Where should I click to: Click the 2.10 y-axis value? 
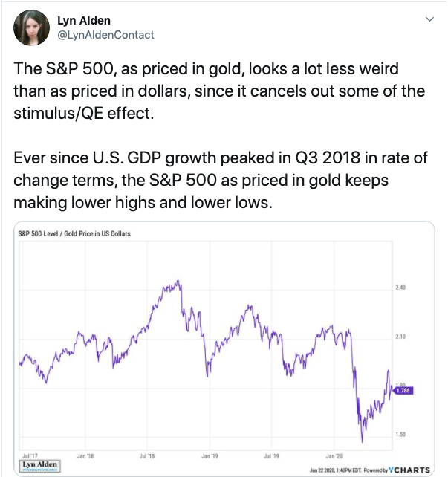pos(400,337)
